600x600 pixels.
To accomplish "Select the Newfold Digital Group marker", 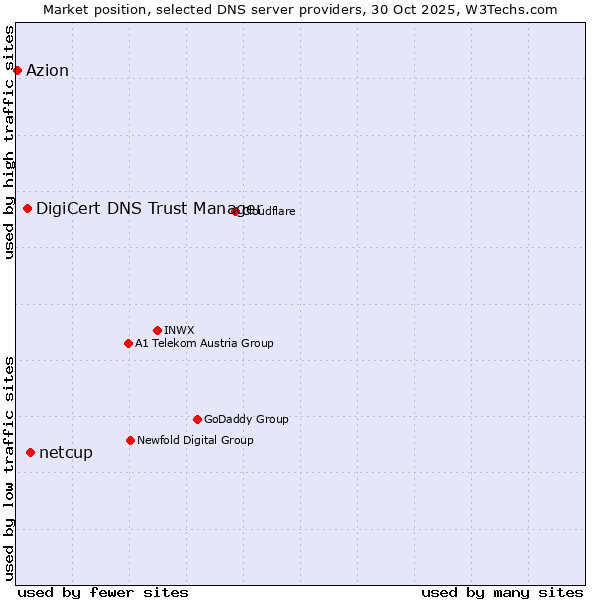I will (x=130, y=440).
